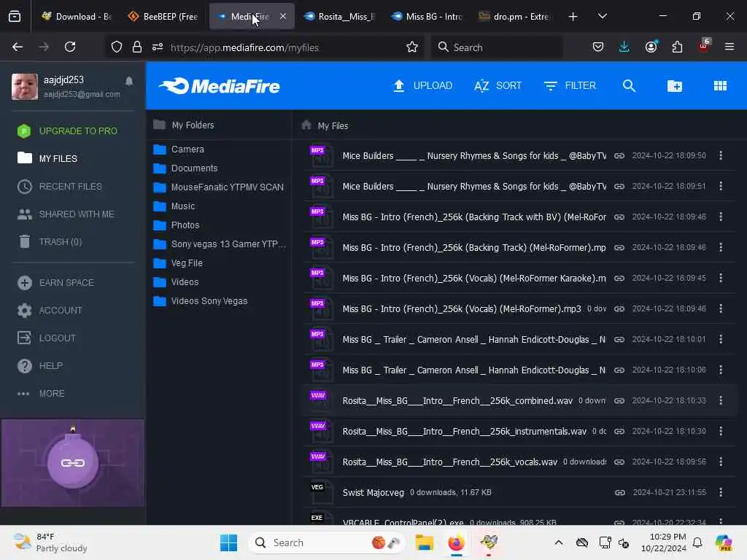Click the aajdjd253 profile avatar

25,87
